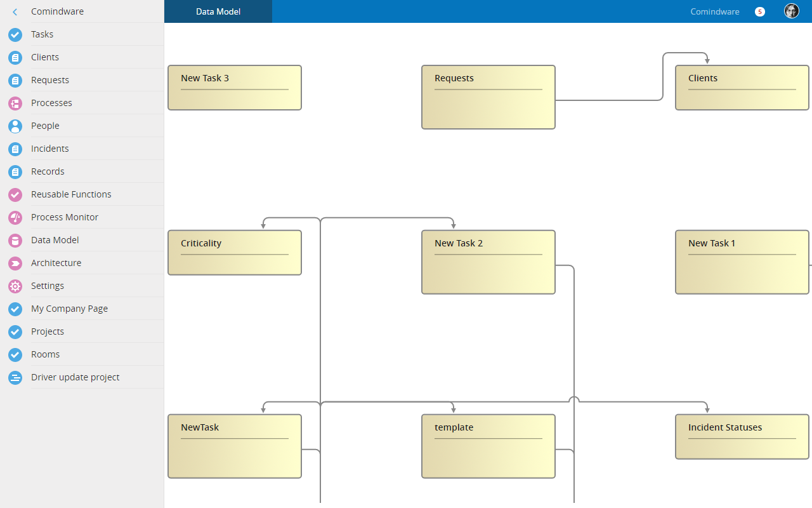Go to Architecture in the sidebar
812x508 pixels.
tap(82, 263)
